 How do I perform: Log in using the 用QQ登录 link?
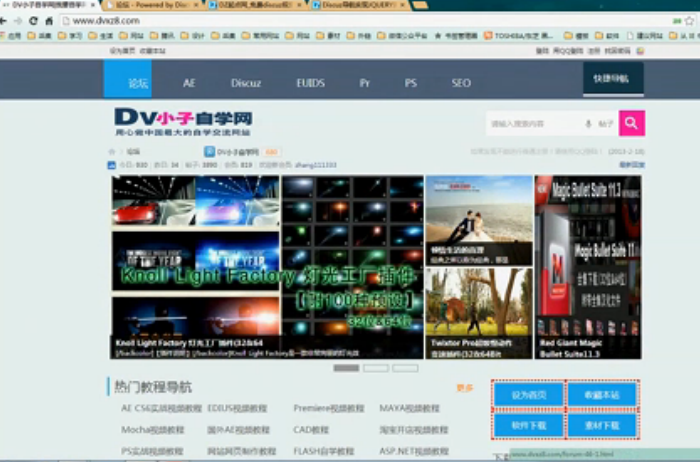pyautogui.click(x=568, y=51)
